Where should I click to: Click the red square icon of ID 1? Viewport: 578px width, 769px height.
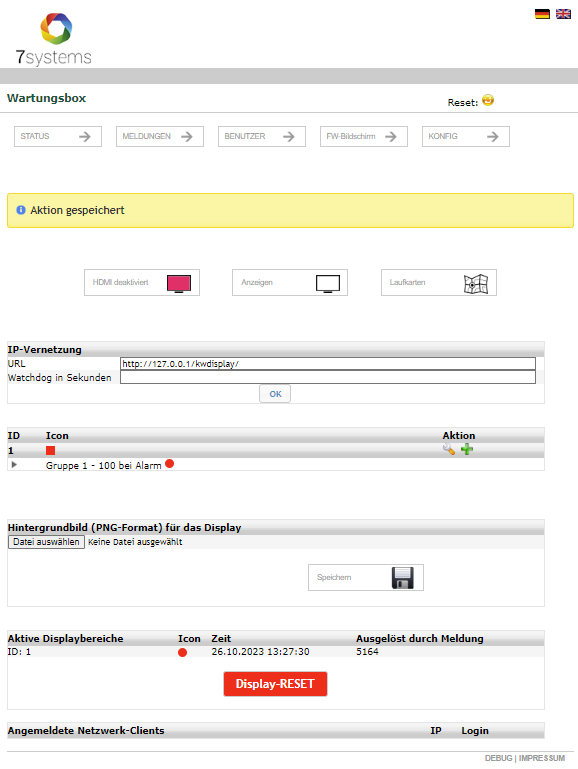click(x=50, y=450)
